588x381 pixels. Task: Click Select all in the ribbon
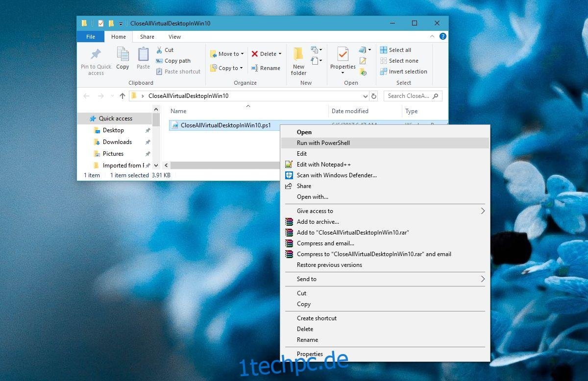395,50
